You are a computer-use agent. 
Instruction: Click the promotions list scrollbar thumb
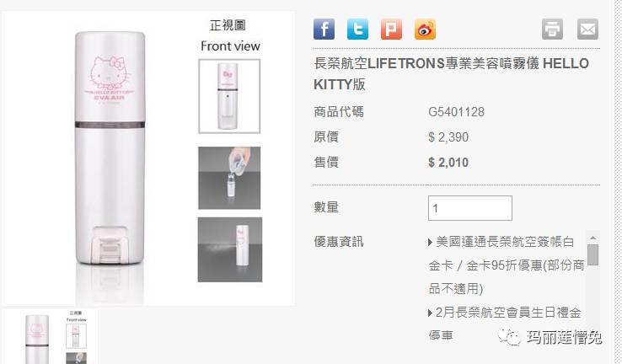593,254
